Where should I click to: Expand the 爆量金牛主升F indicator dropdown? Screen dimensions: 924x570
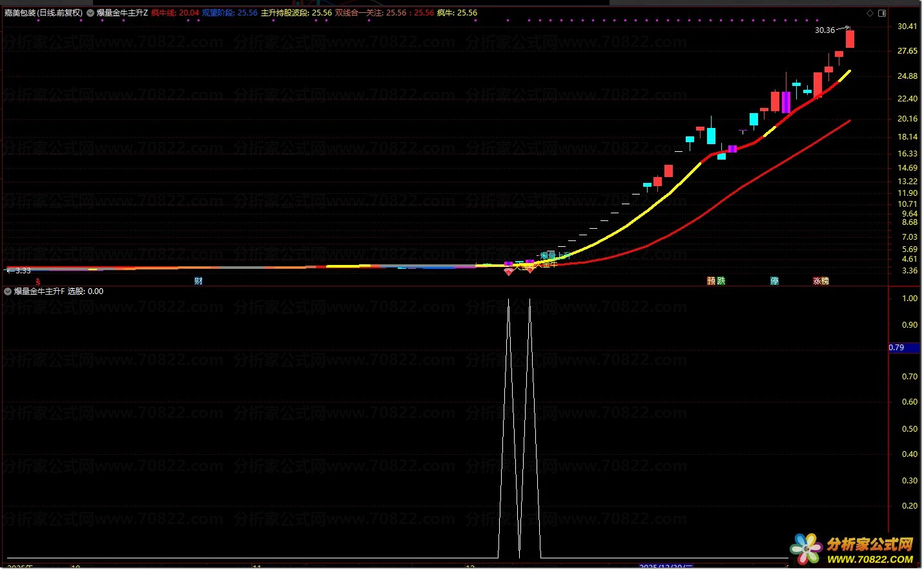(8, 291)
